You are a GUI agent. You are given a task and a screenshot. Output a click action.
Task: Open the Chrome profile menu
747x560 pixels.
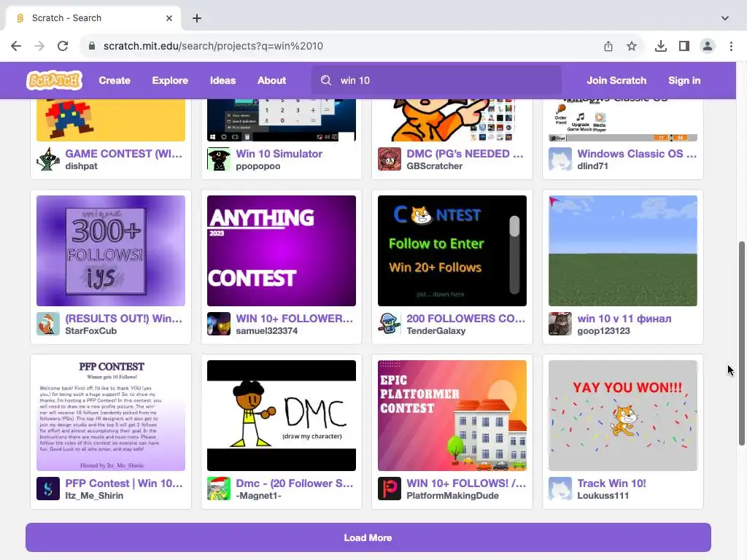pyautogui.click(x=708, y=46)
